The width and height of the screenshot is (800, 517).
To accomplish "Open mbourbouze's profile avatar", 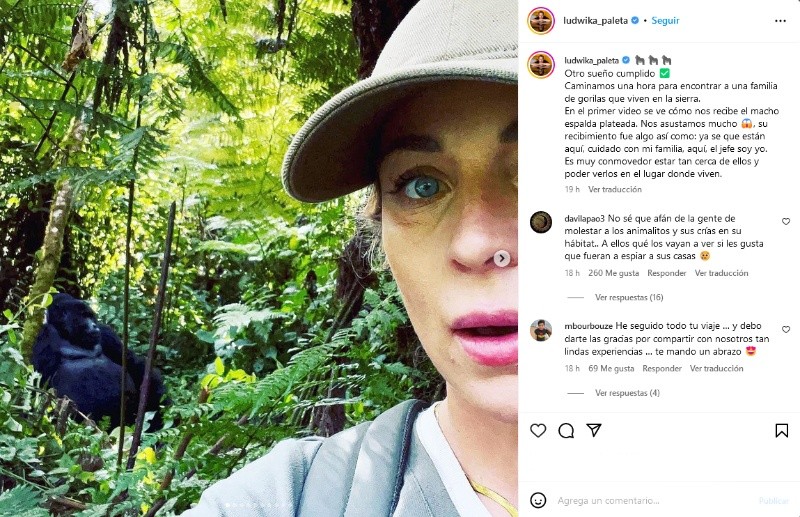I will pos(541,330).
